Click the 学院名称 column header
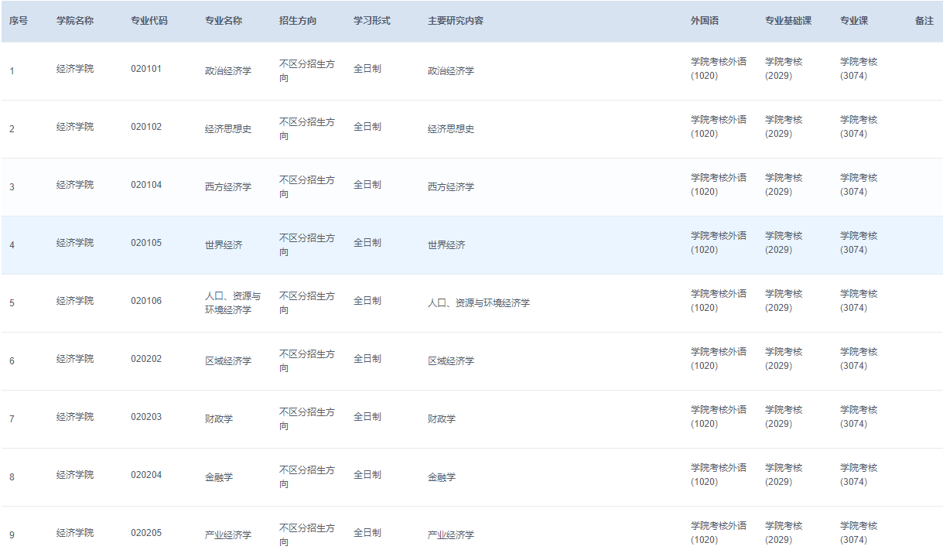This screenshot has height=560, width=943. pos(75,21)
